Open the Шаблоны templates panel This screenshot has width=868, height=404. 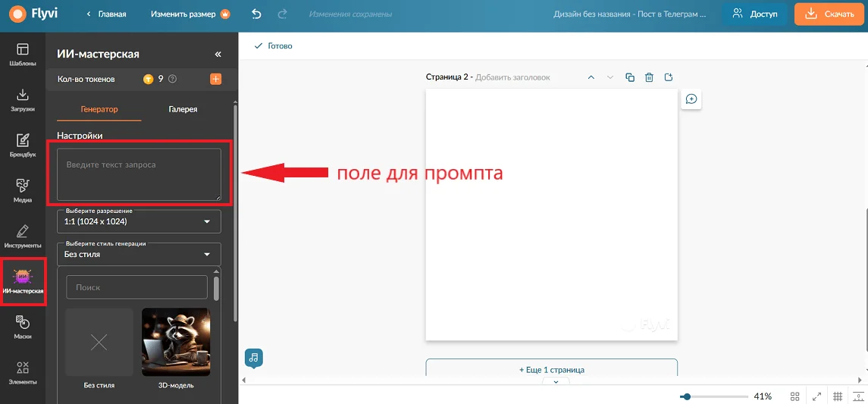[23, 55]
